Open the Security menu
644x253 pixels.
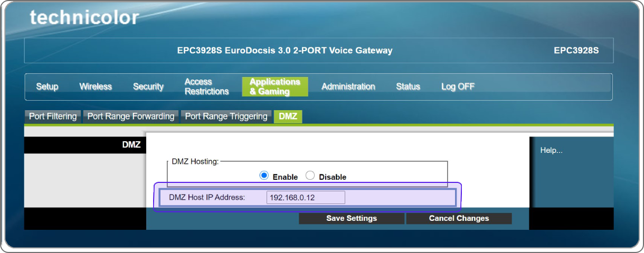(x=148, y=86)
